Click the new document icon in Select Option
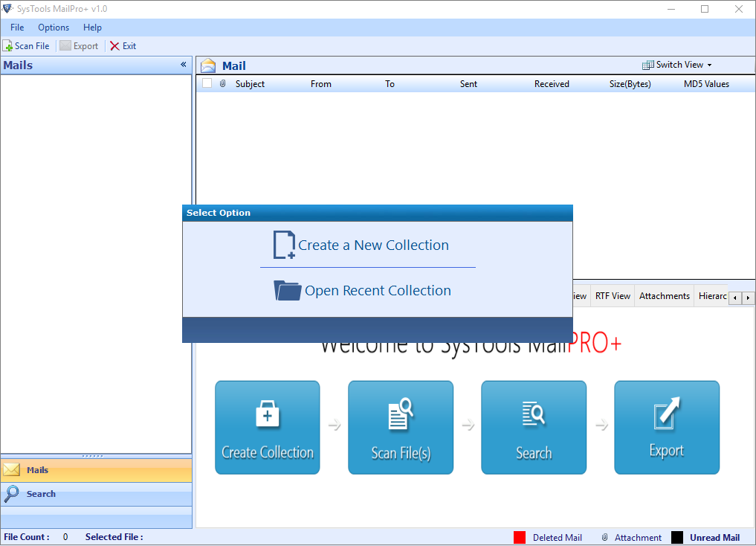756x546 pixels. [284, 245]
